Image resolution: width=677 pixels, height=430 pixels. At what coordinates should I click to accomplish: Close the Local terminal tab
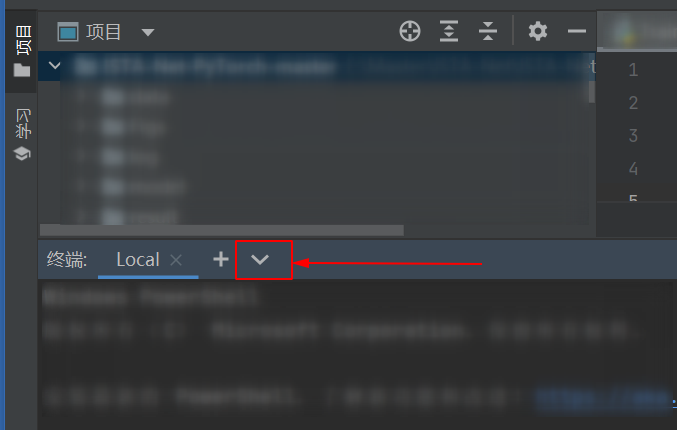pos(176,260)
